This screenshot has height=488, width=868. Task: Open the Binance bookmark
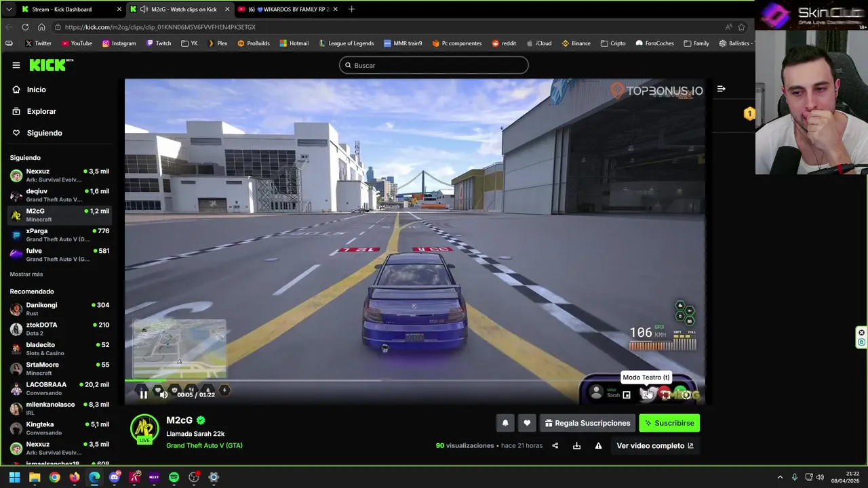coord(576,43)
